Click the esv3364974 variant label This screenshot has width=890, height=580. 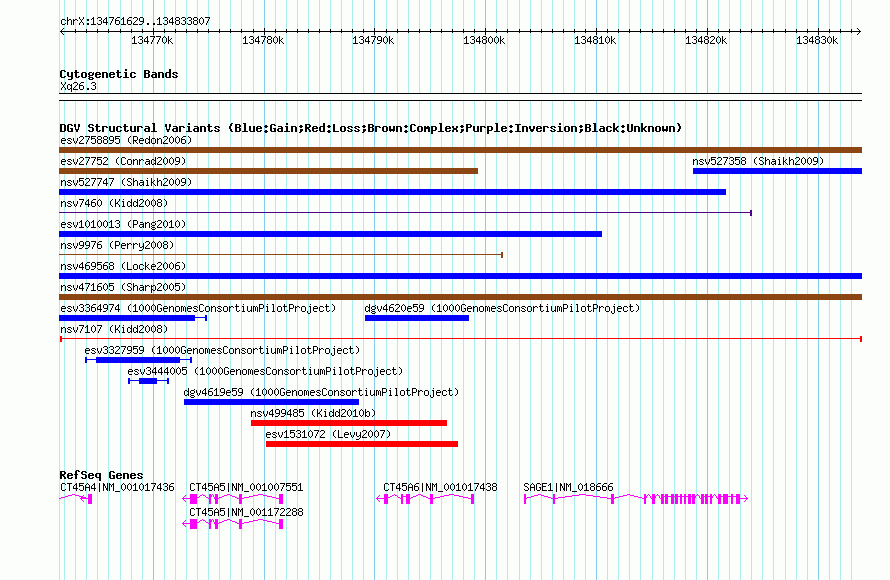pyautogui.click(x=198, y=308)
